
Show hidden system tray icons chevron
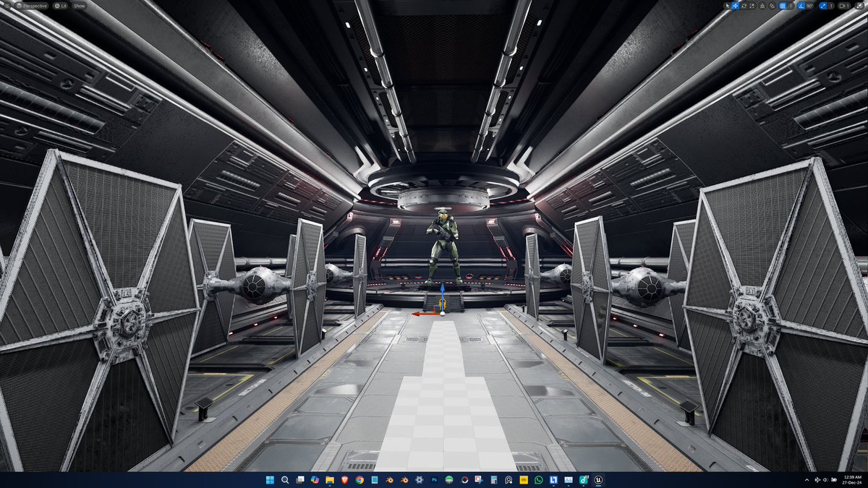click(x=807, y=480)
